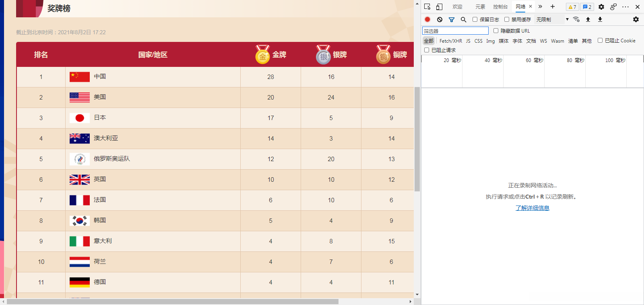Viewport: 644px width, 305px height.
Task: Click the Japan flag icon
Action: pyautogui.click(x=80, y=118)
